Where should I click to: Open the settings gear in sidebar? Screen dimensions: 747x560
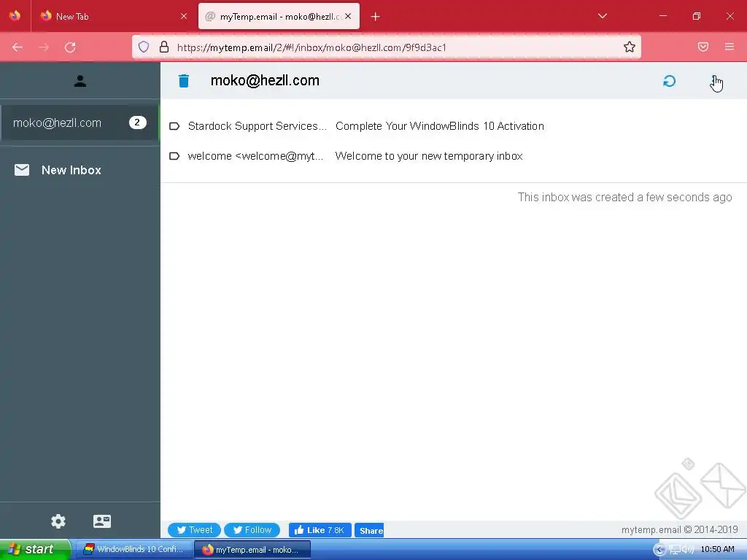[x=58, y=521]
